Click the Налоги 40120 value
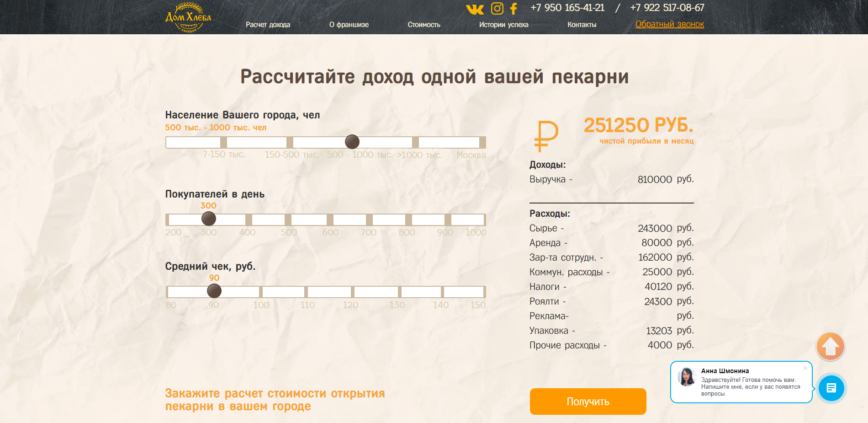The width and height of the screenshot is (868, 423). (658, 287)
